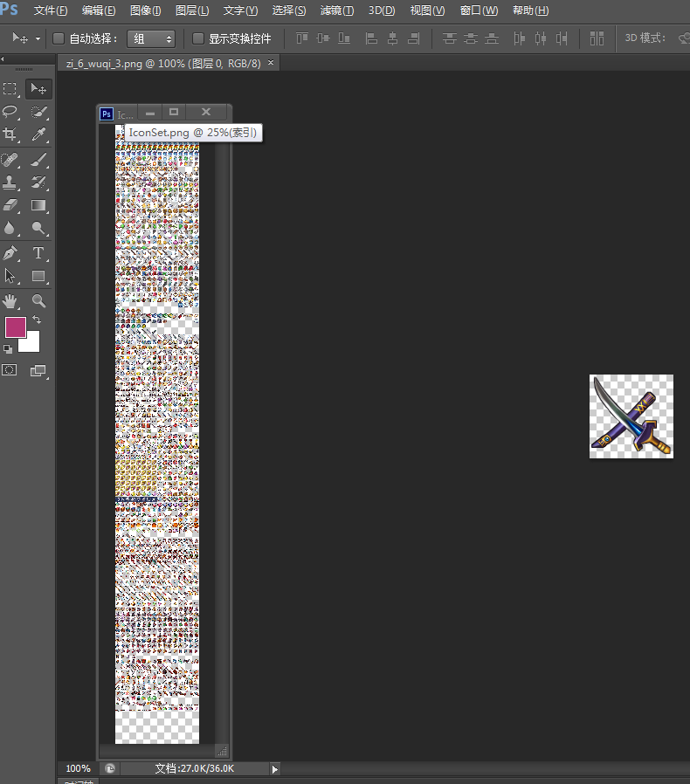Screen dimensions: 690x784
Task: Open the 视图(V) menu
Action: [427, 10]
